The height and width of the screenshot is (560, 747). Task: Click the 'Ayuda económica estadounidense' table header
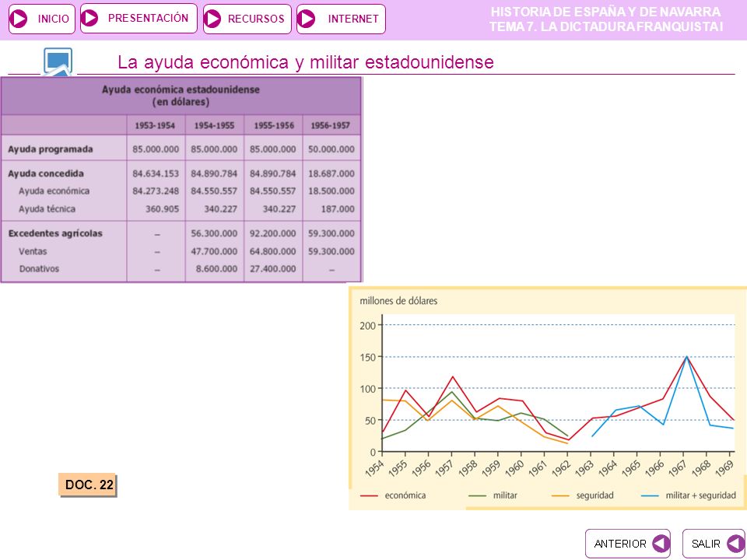pos(181,96)
